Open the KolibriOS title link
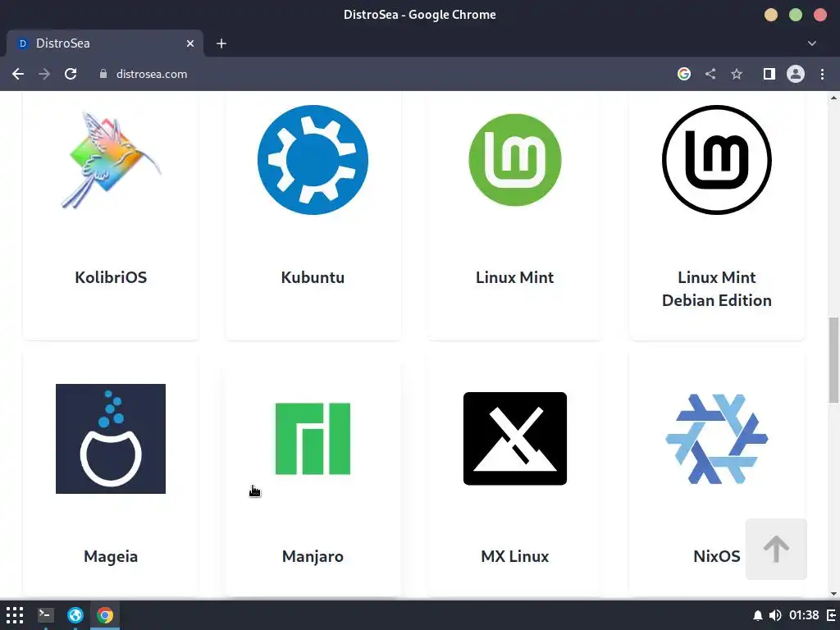Image resolution: width=840 pixels, height=630 pixels. 111,277
